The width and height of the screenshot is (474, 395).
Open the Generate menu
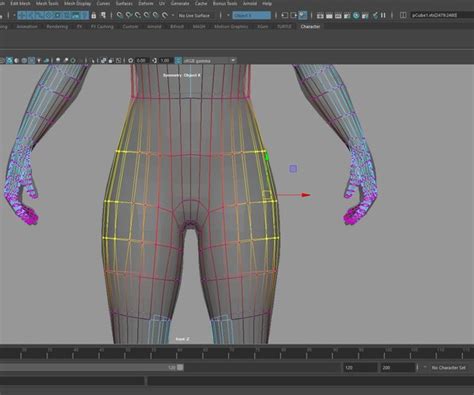click(180, 3)
